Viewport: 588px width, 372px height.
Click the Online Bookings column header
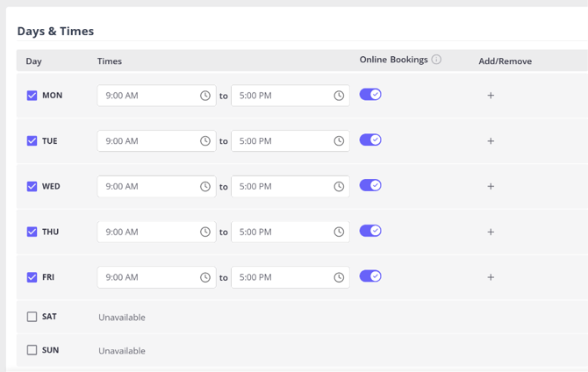click(x=394, y=60)
